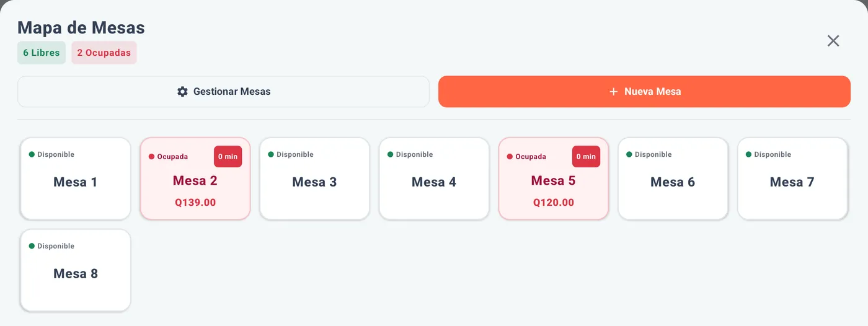The width and height of the screenshot is (868, 326).
Task: Click the green status dot on Mesa 1
Action: [32, 154]
